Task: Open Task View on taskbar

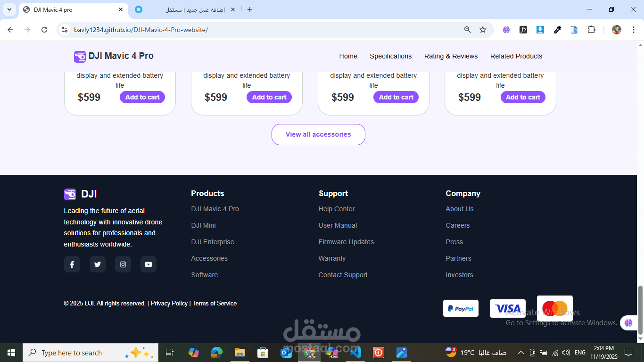Action: [x=170, y=353]
